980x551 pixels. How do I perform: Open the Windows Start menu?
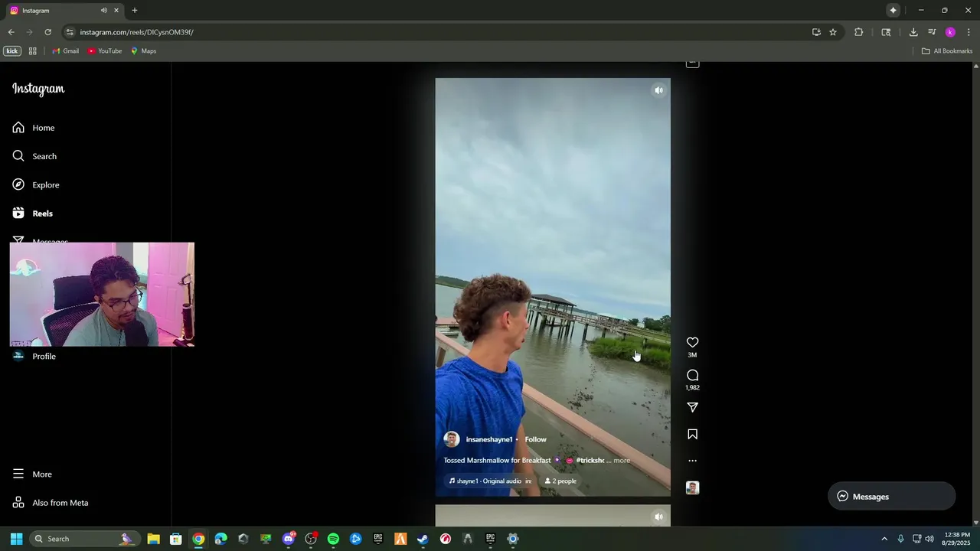16,539
